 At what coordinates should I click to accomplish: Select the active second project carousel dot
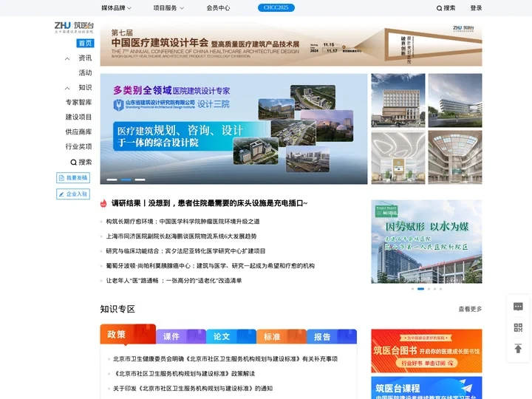coord(420,289)
